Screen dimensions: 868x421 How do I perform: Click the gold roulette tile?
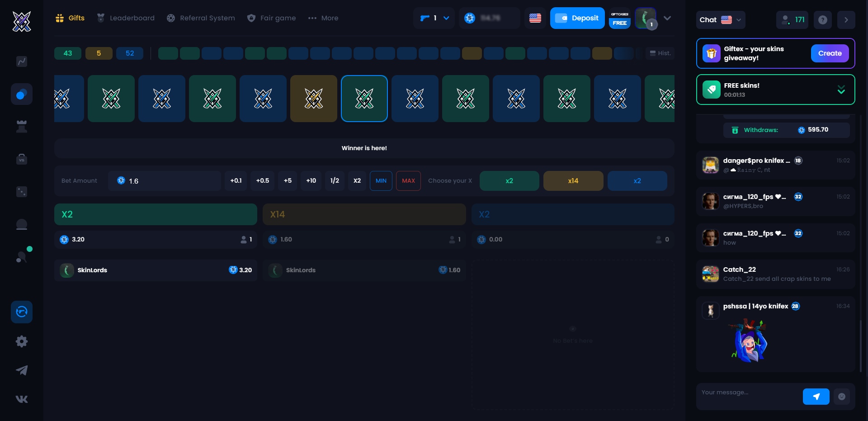pyautogui.click(x=314, y=99)
